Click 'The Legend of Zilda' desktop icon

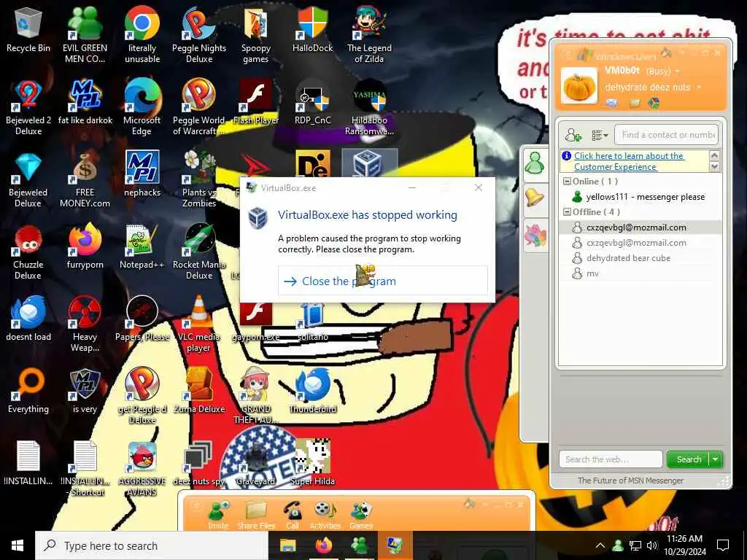[369, 35]
